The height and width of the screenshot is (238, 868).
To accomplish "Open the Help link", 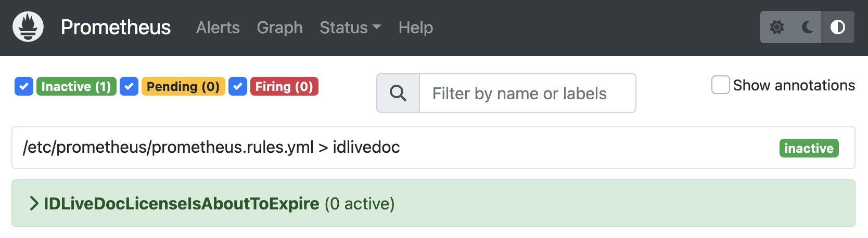I will click(x=415, y=28).
